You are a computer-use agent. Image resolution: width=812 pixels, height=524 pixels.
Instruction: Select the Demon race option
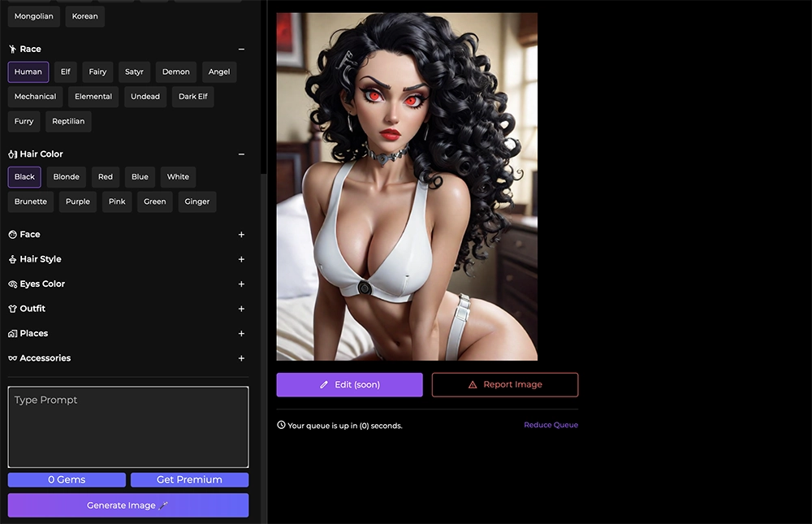pyautogui.click(x=175, y=71)
